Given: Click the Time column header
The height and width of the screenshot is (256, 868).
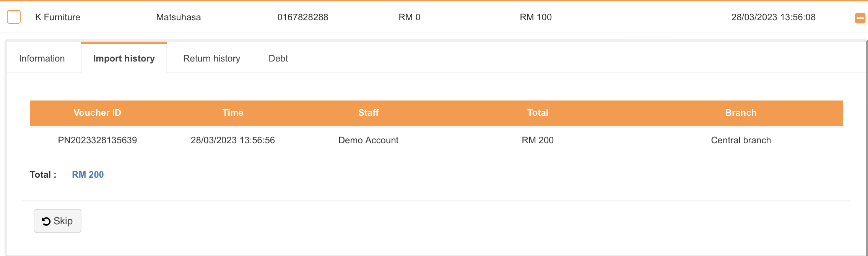Looking at the screenshot, I should (x=233, y=113).
